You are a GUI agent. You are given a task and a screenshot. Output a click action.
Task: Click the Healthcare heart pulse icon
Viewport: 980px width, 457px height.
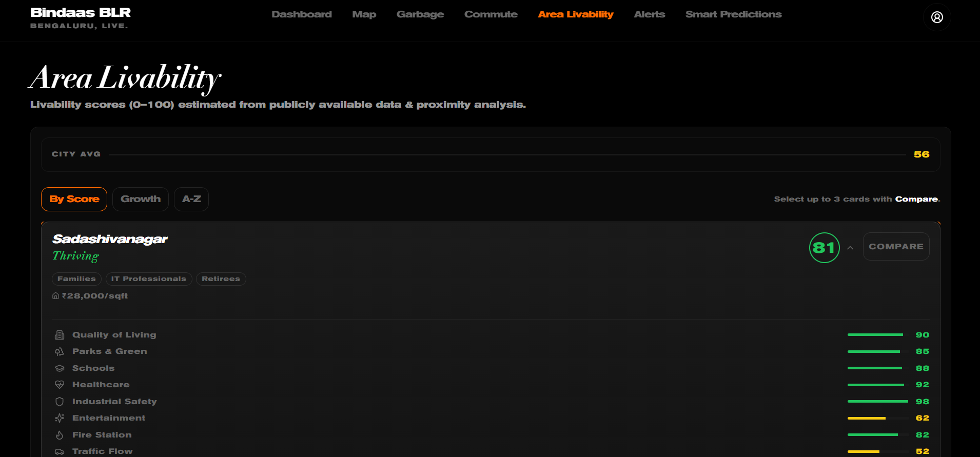point(60,385)
